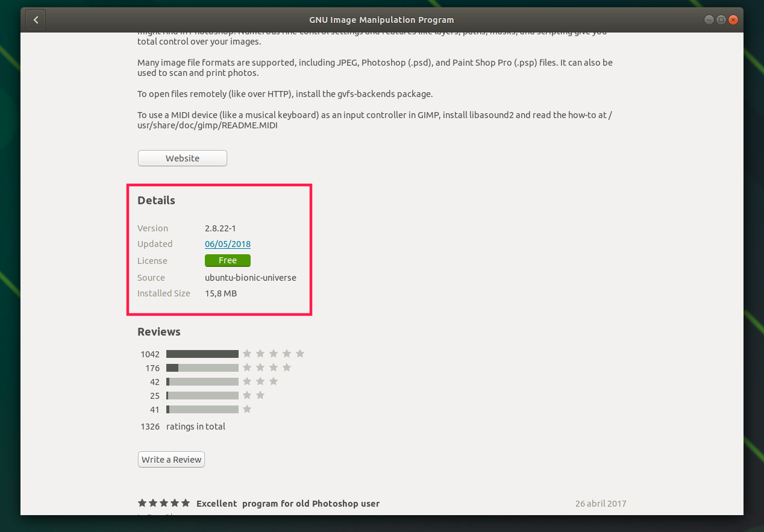Open the GIMP Website button

click(x=183, y=158)
